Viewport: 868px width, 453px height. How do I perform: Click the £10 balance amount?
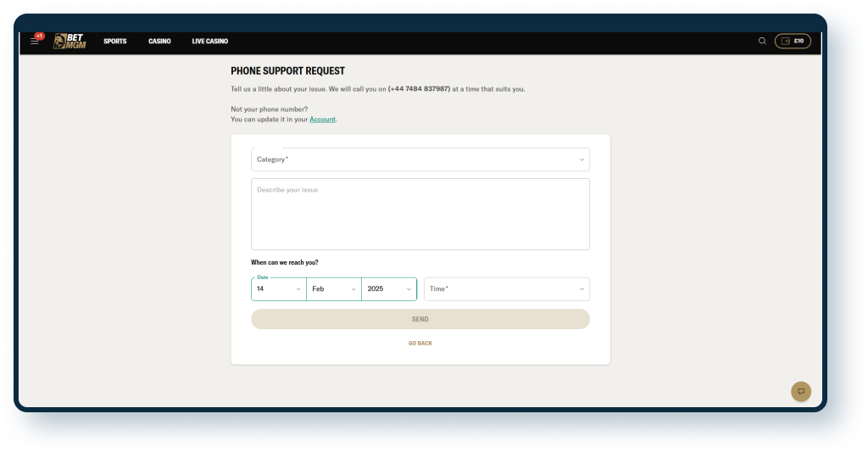(x=798, y=41)
